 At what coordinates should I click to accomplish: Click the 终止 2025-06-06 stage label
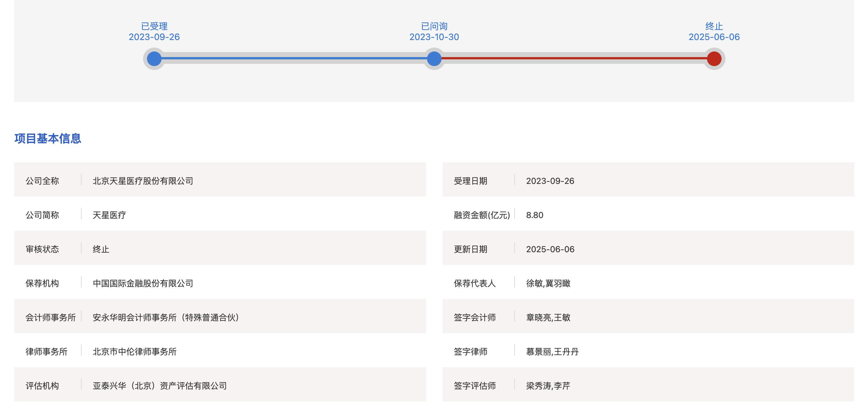pyautogui.click(x=714, y=32)
